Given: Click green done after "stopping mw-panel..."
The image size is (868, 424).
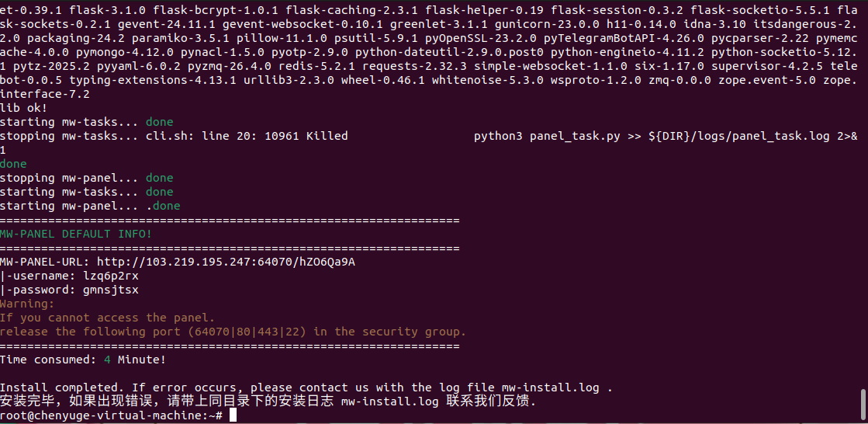Looking at the screenshot, I should (x=160, y=178).
